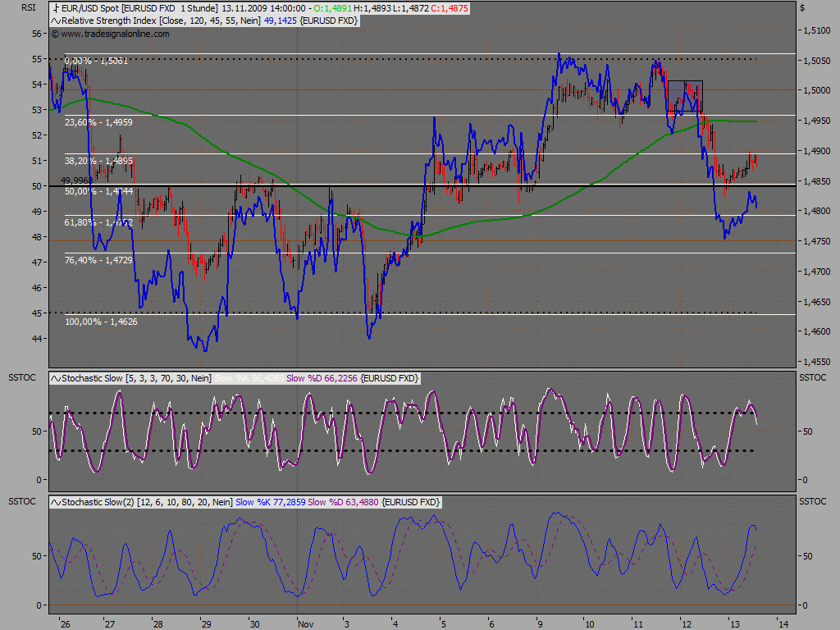Click the line icon before Relative Strength Index
Viewport: 840px width, 630px height.
56,21
